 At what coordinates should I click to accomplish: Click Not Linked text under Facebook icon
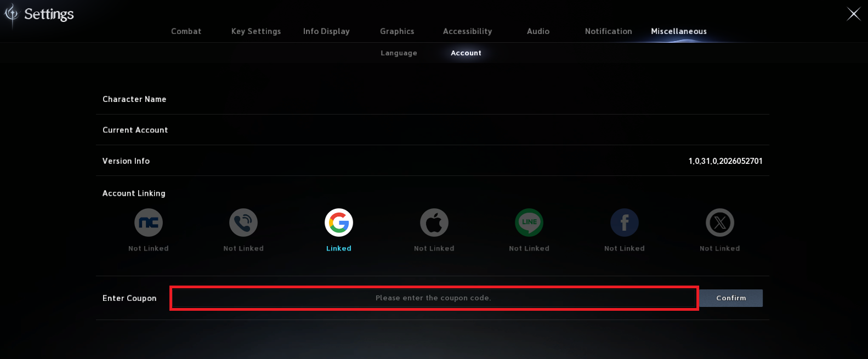click(625, 248)
